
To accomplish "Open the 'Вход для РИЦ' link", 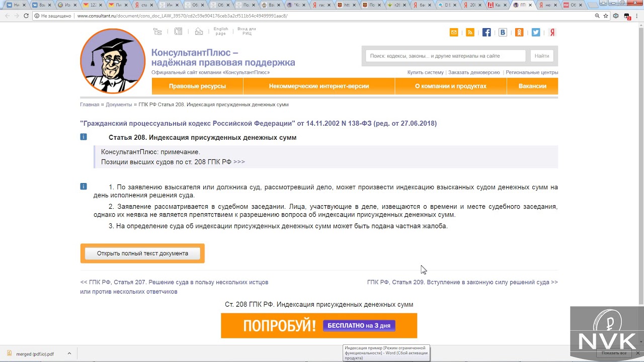I will tap(247, 31).
